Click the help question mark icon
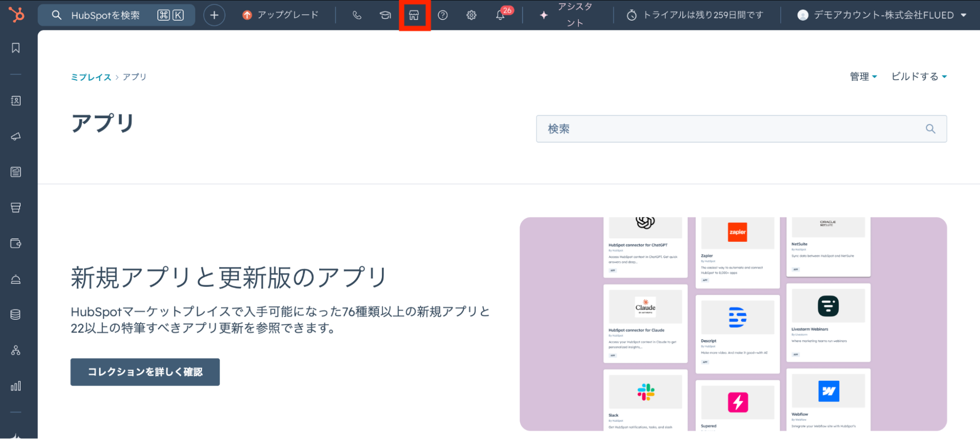 443,15
